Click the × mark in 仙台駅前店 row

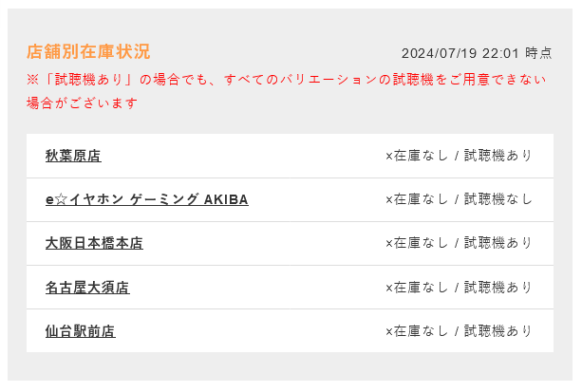pos(389,332)
